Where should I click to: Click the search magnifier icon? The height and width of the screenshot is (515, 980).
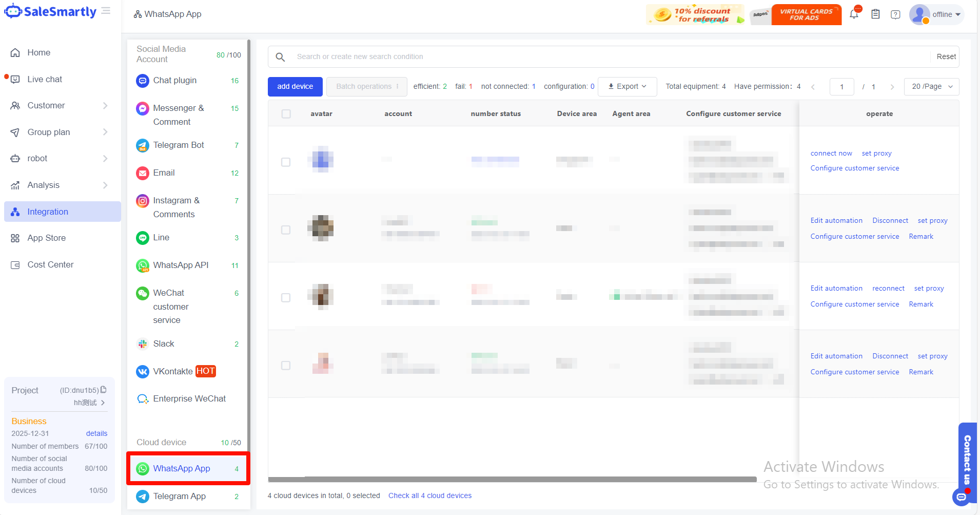tap(280, 57)
